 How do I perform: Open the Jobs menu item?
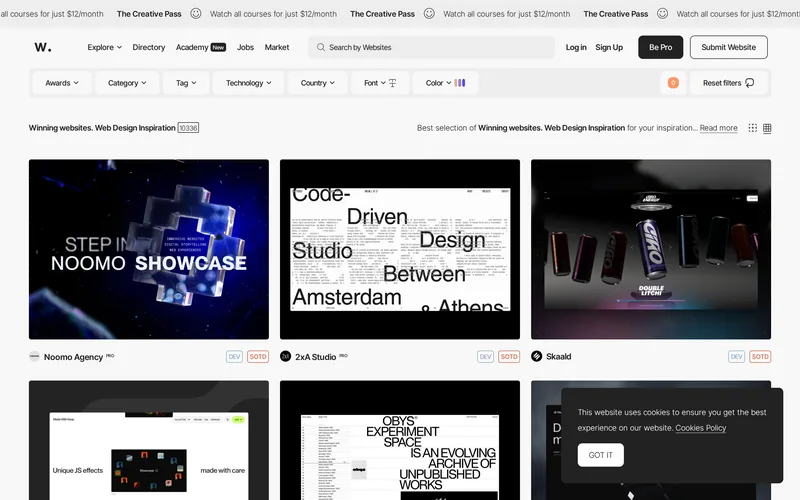pos(245,47)
